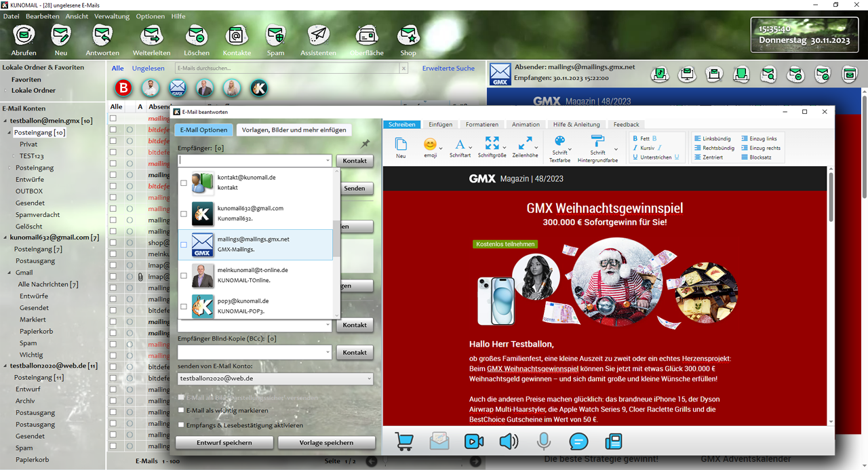Viewport: 868px width, 470px height.
Task: Open the Kontakte address book icon
Action: [237, 35]
